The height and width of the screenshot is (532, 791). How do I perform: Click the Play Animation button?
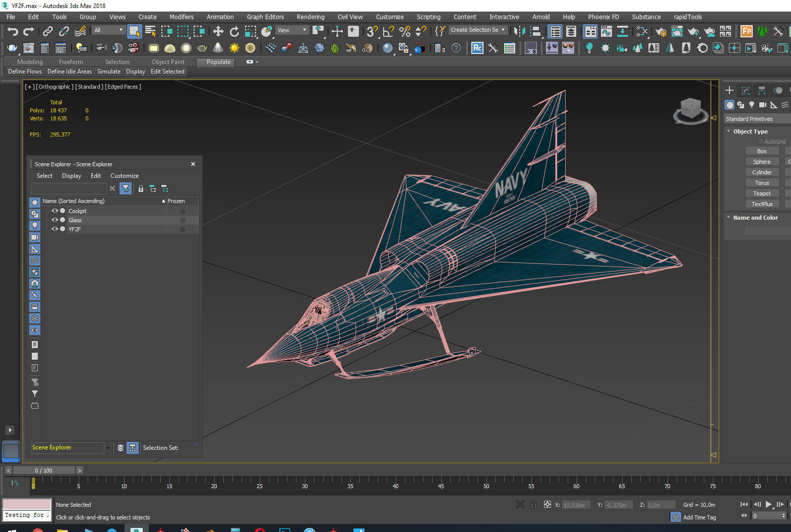768,504
